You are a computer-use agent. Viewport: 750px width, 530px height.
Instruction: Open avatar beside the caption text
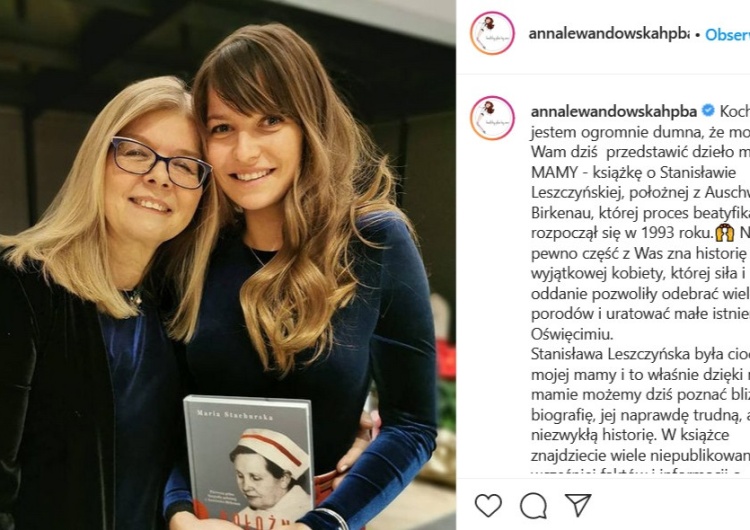point(492,118)
